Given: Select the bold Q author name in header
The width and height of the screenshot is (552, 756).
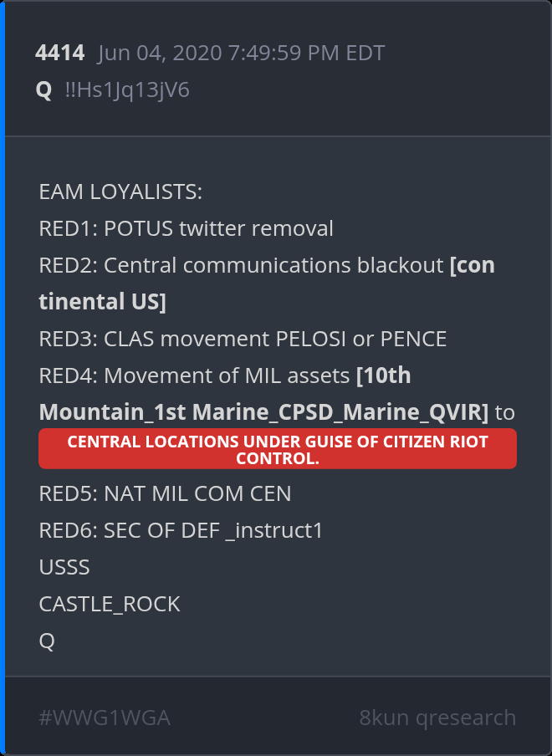Looking at the screenshot, I should [x=44, y=89].
